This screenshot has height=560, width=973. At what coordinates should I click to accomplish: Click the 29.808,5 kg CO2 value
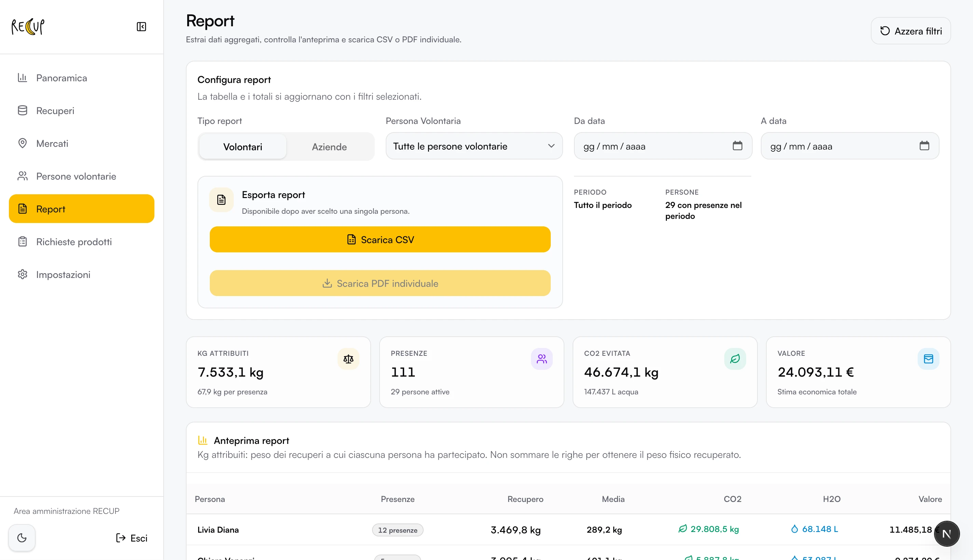(x=714, y=529)
